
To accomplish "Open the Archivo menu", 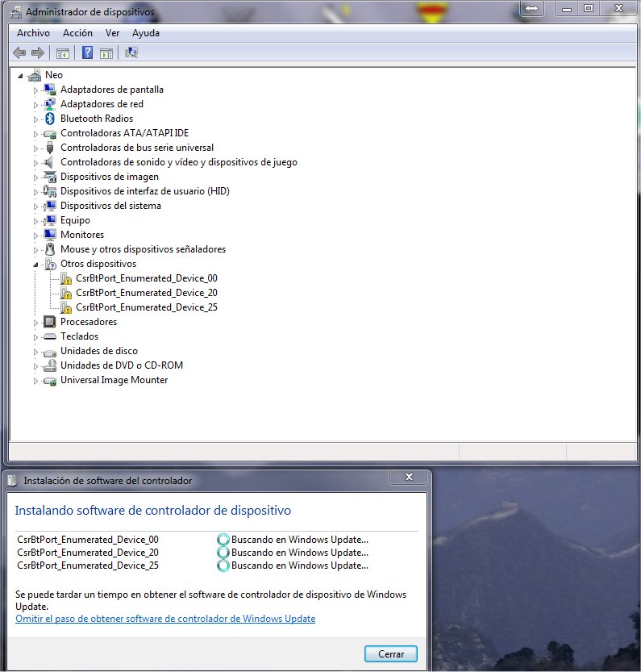I will (33, 33).
